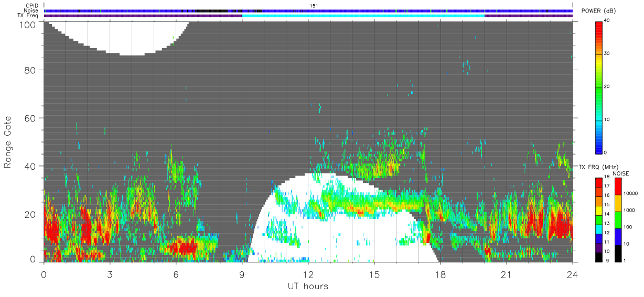The width and height of the screenshot is (644, 297).
Task: Click the noise scale label 1000
Action: pos(629,210)
